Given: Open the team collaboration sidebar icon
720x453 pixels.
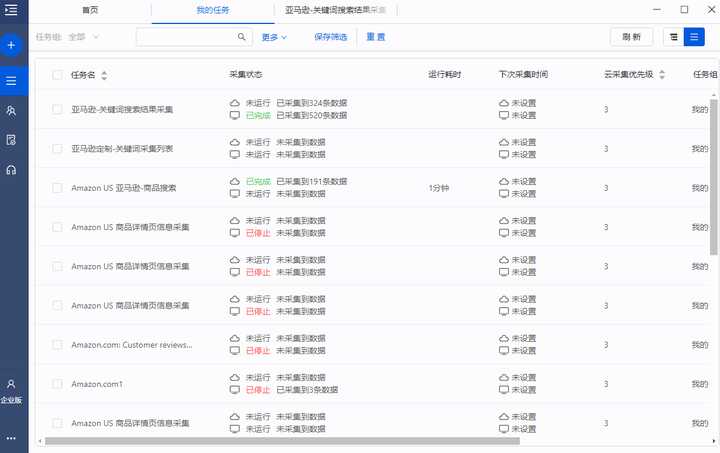Looking at the screenshot, I should coord(11,111).
